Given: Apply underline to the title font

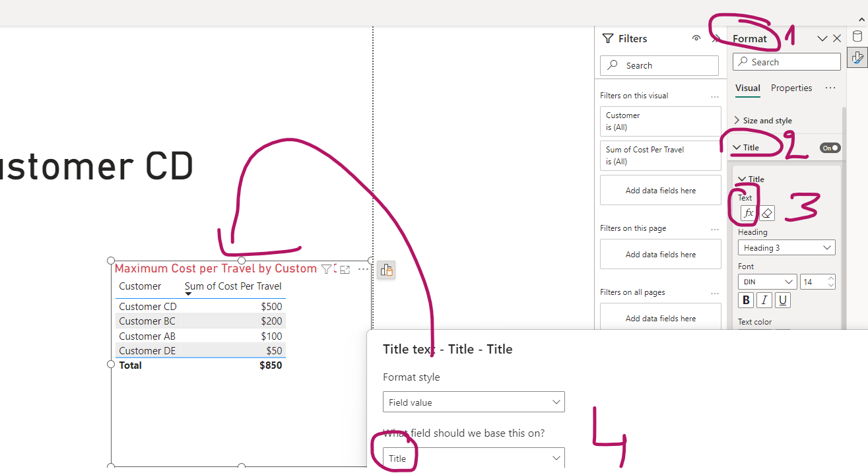Looking at the screenshot, I should 783,300.
